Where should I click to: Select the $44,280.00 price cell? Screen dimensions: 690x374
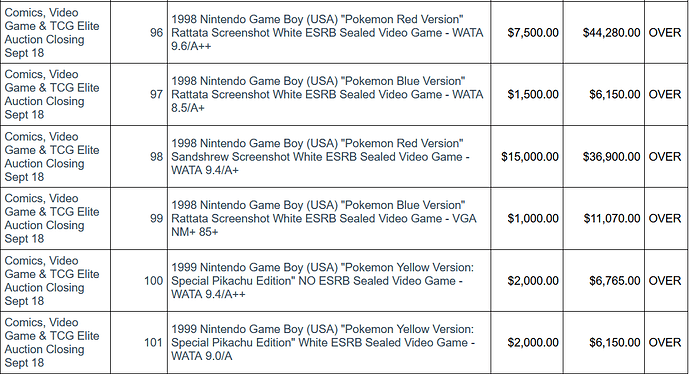pyautogui.click(x=604, y=33)
